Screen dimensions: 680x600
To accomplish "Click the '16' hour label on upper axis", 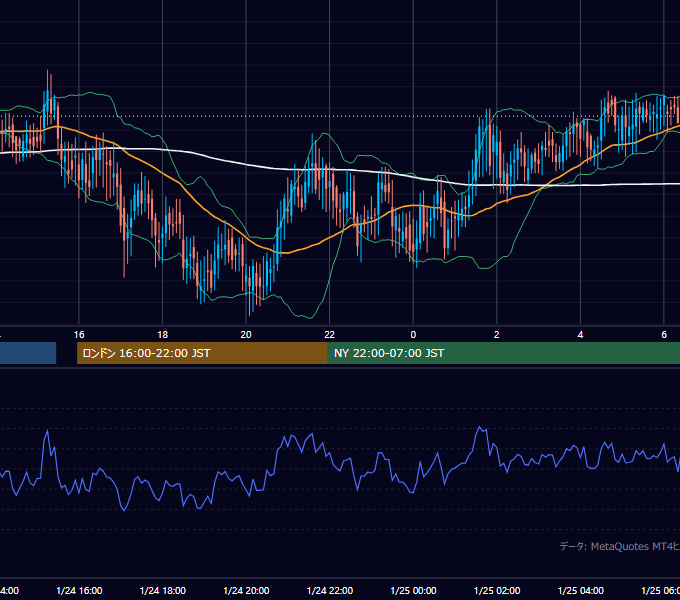I will pyautogui.click(x=79, y=335).
